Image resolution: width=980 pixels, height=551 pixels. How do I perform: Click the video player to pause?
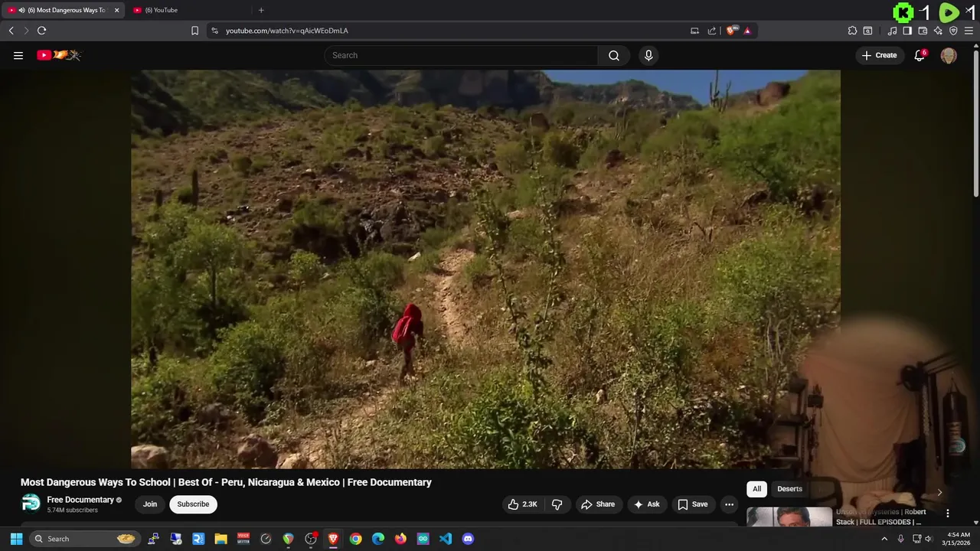point(485,269)
